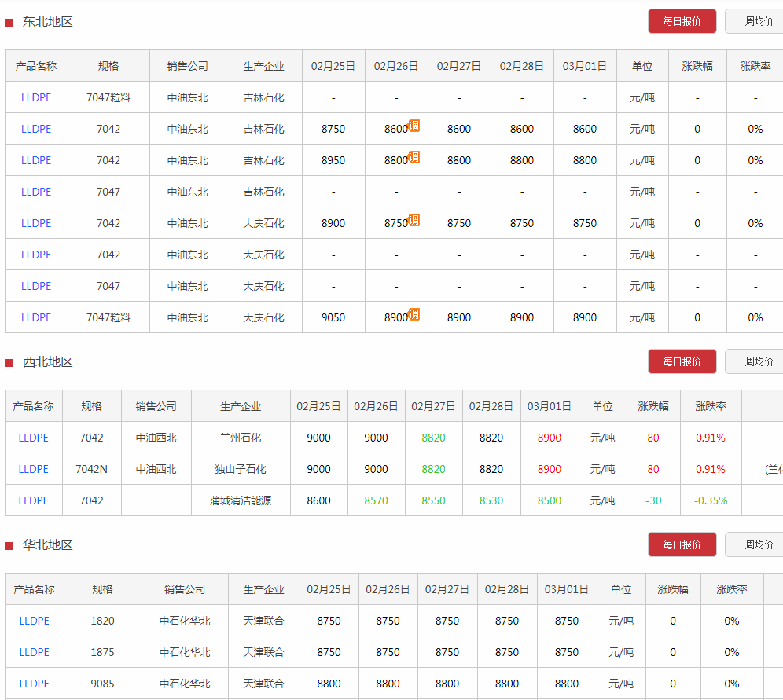Click 中石化华北 in the 1820 row
Viewport: 783px width, 700px height.
pyautogui.click(x=185, y=621)
